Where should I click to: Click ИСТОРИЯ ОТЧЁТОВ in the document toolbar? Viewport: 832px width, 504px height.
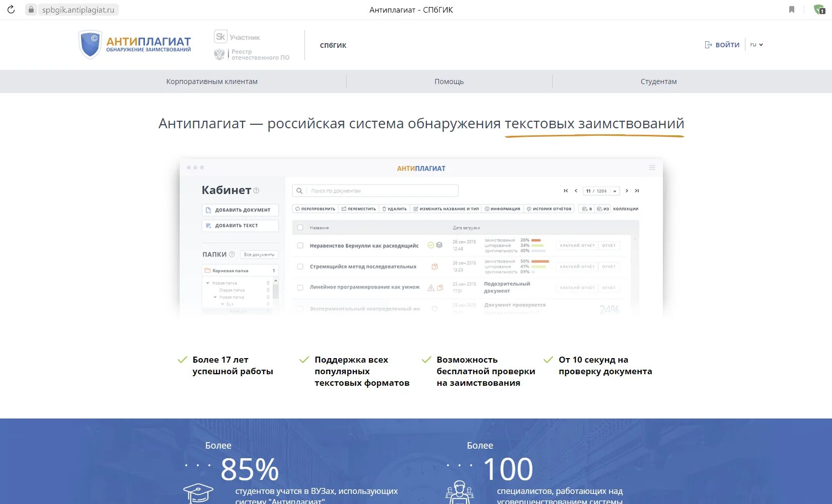549,209
